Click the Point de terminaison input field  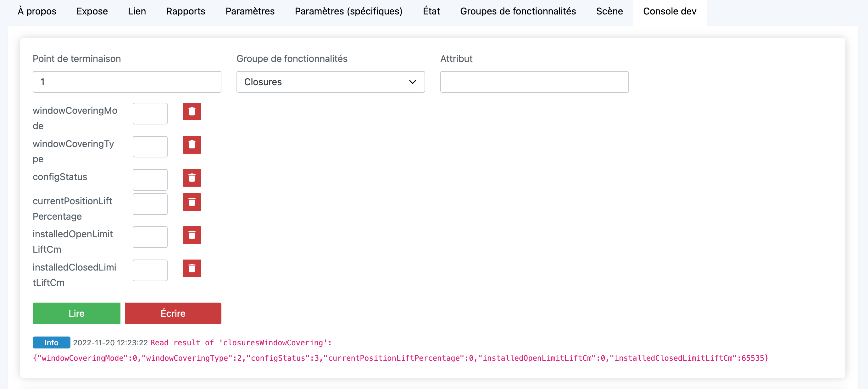pyautogui.click(x=127, y=82)
